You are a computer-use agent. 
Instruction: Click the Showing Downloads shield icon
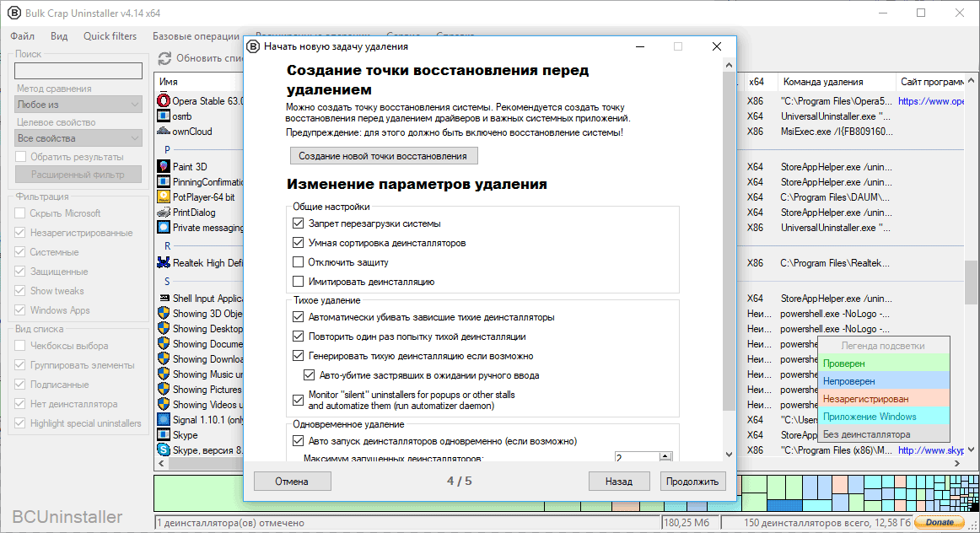pos(164,358)
